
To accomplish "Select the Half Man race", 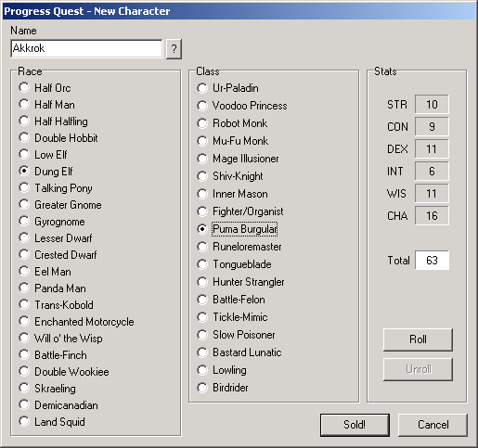I will click(x=46, y=105).
